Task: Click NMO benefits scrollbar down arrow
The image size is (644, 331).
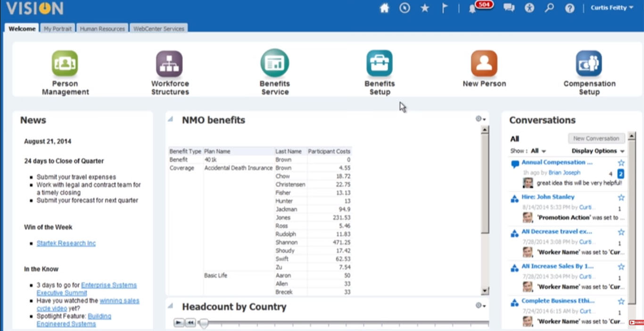Action: (x=485, y=291)
